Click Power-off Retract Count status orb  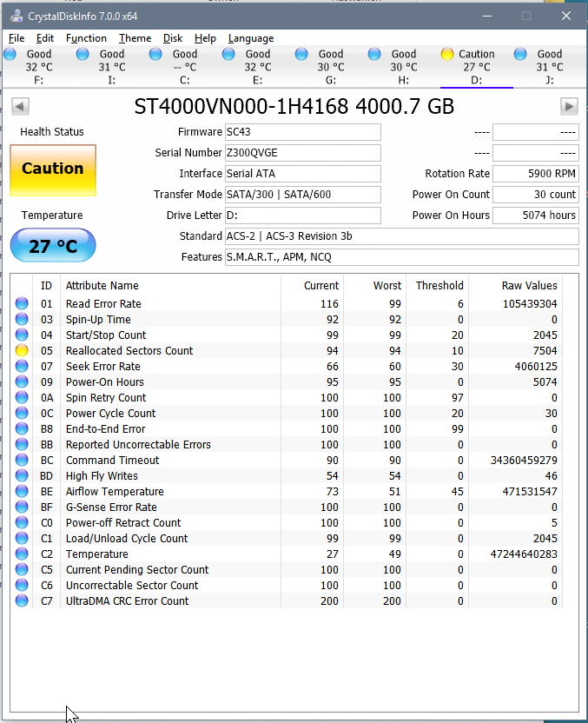click(x=22, y=523)
